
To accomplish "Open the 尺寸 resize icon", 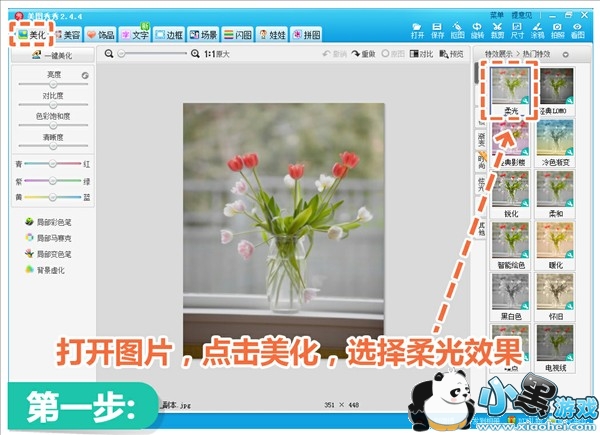I will 517,31.
